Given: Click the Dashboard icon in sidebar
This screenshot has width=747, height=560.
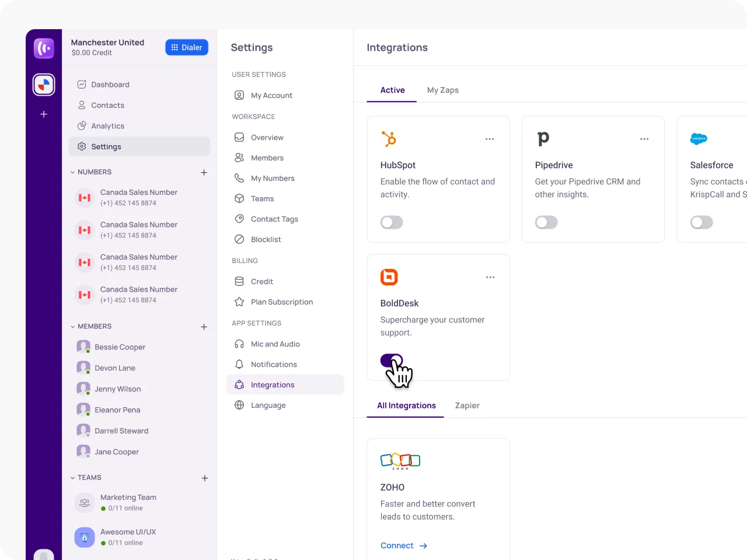Looking at the screenshot, I should coord(82,85).
